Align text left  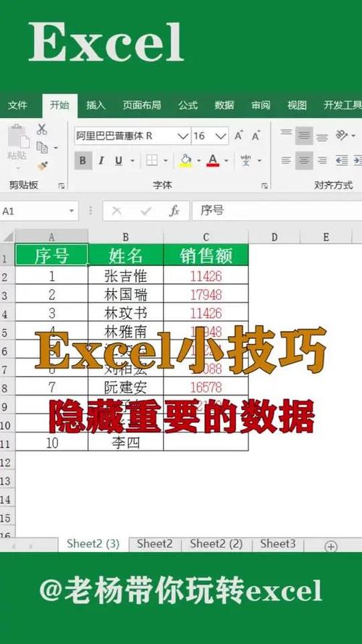click(x=286, y=161)
